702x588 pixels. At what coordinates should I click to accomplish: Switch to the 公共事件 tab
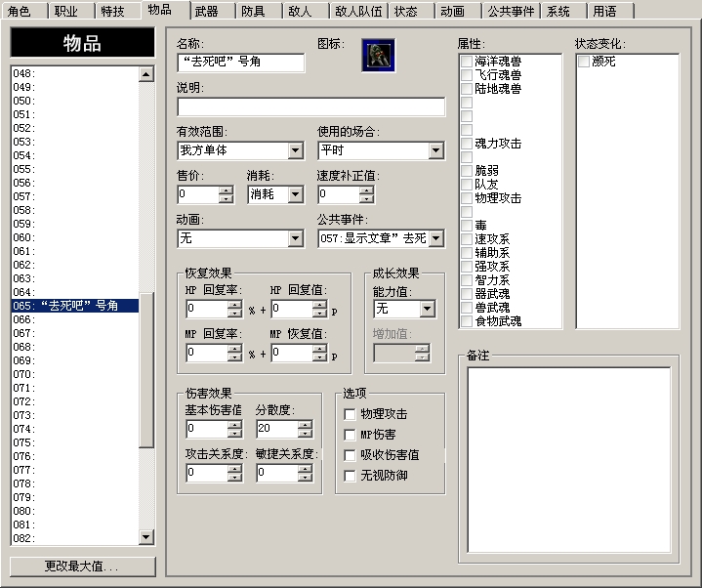coord(511,11)
